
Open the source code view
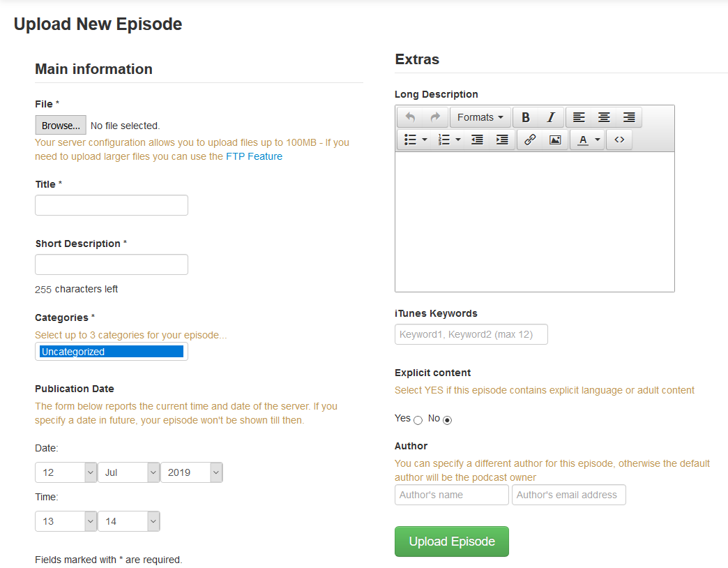tap(619, 140)
